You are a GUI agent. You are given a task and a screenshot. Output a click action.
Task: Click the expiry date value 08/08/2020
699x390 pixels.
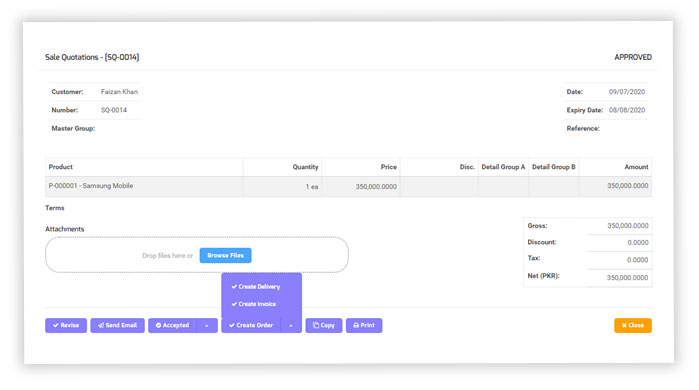coord(627,110)
